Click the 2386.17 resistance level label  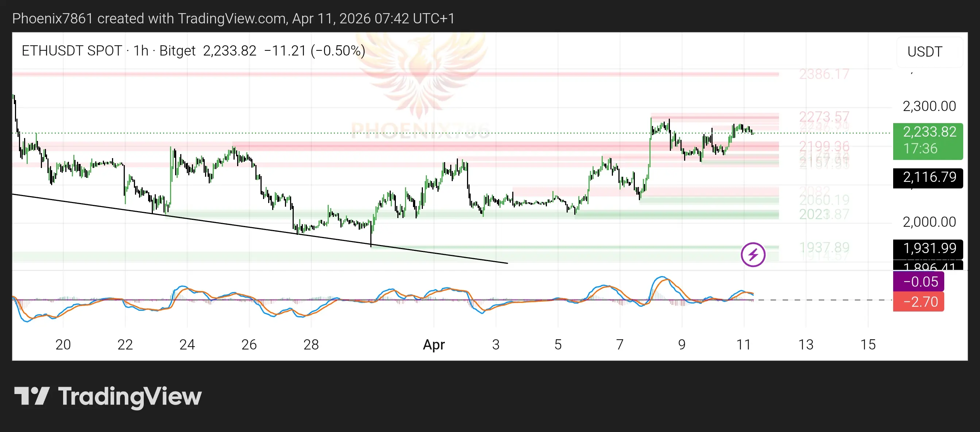[x=823, y=74]
